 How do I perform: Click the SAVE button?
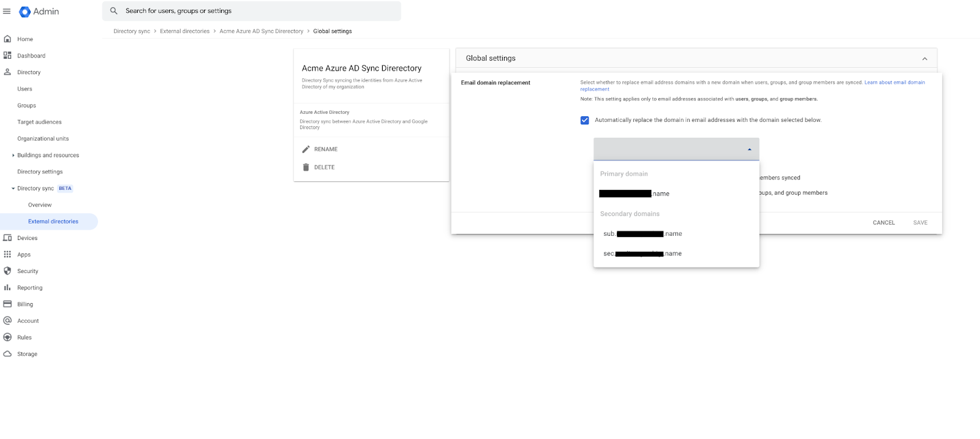point(920,222)
